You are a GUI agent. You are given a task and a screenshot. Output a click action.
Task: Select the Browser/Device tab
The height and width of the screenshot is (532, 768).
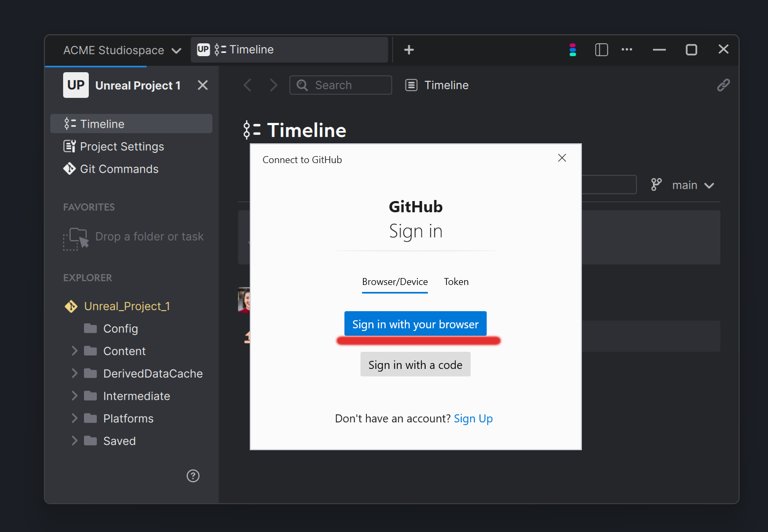(x=395, y=282)
